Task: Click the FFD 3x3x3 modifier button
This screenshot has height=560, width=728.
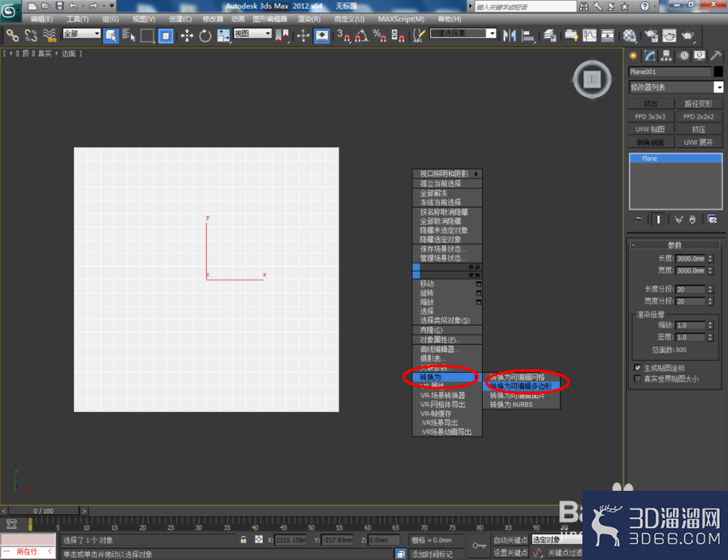Action: point(650,117)
